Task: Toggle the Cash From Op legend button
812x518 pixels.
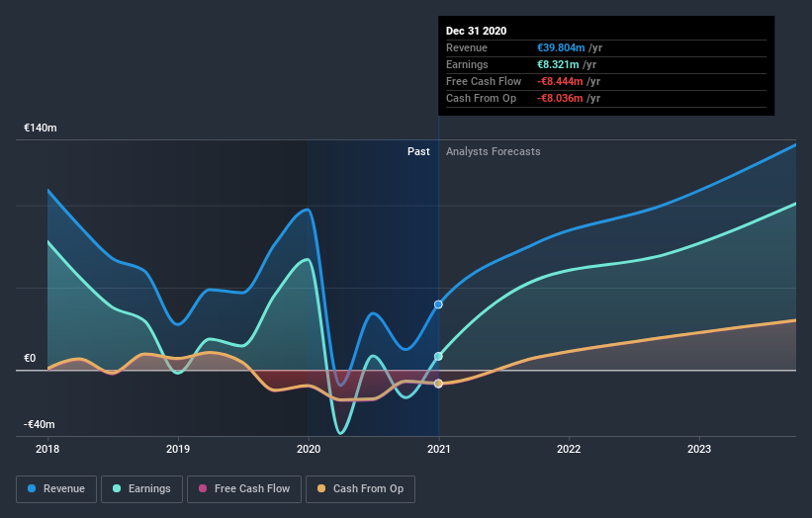Action: [360, 489]
